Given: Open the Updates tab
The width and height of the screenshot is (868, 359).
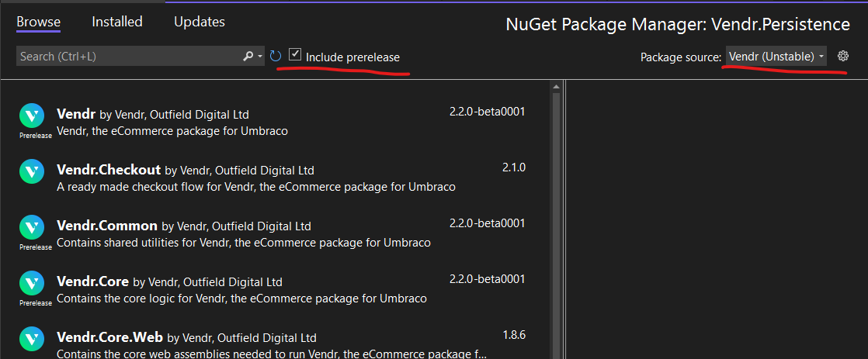Looking at the screenshot, I should coord(200,22).
